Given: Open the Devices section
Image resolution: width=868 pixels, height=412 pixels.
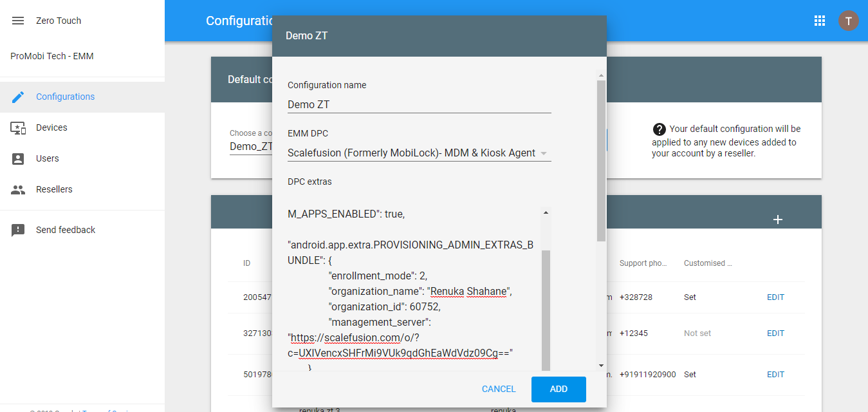Looking at the screenshot, I should click(82, 127).
